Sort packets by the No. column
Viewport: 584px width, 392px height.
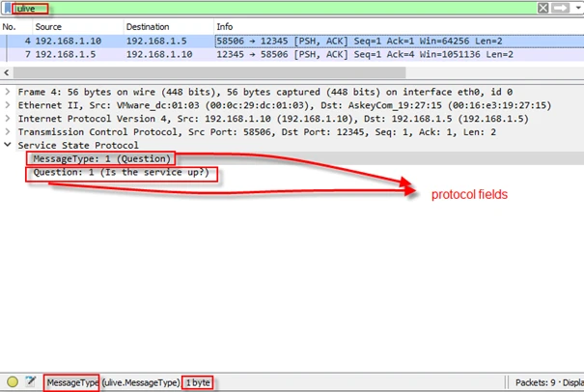pos(10,26)
